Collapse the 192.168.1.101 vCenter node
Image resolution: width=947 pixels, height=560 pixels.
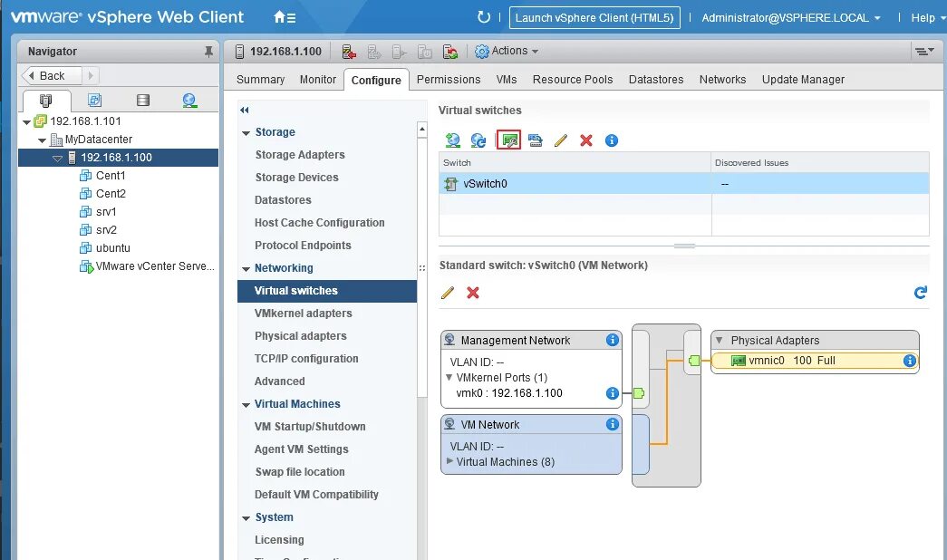click(x=26, y=122)
